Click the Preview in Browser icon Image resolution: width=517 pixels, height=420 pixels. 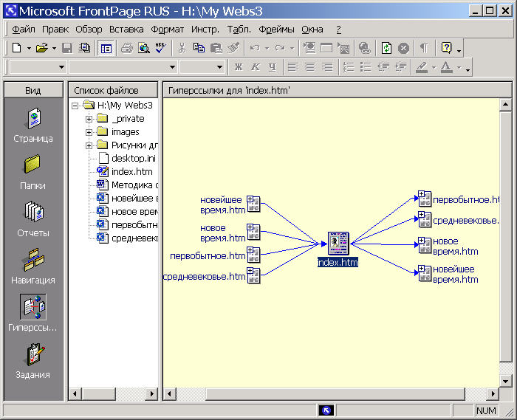(x=144, y=48)
